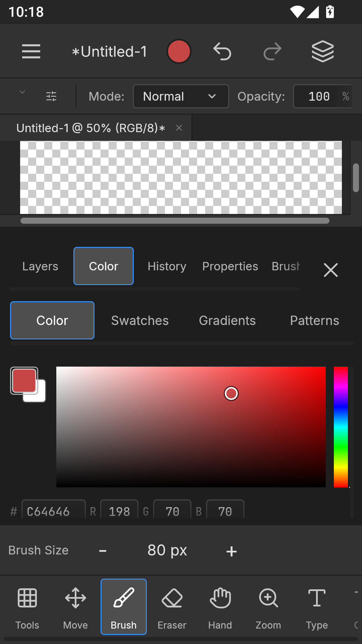The image size is (362, 644).
Task: Open the Properties panel tab
Action: pos(230,266)
